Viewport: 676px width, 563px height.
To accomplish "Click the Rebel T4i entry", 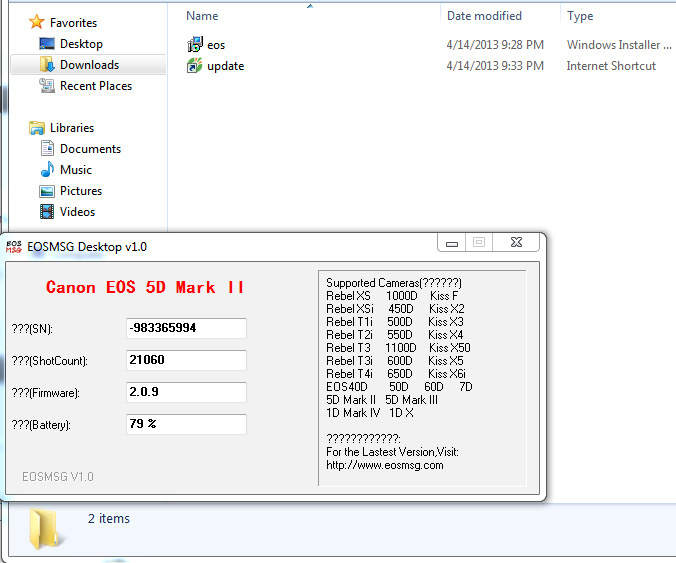I will [x=350, y=374].
